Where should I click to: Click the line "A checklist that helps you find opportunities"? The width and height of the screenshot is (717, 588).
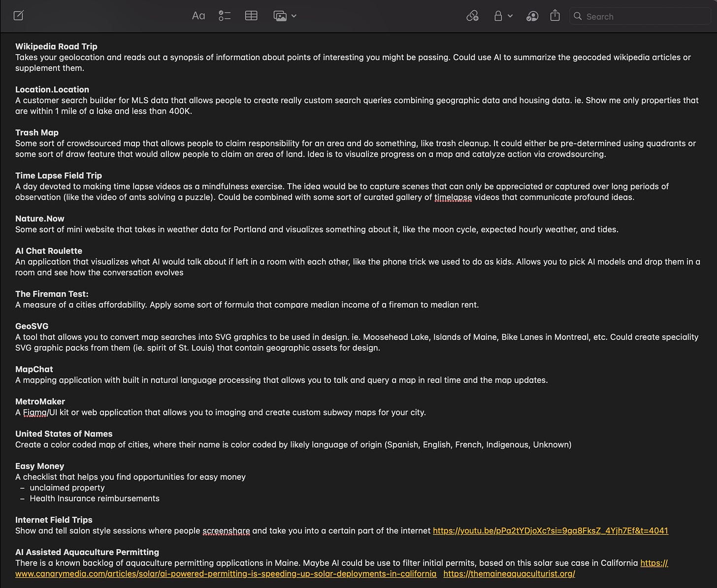[x=130, y=477]
